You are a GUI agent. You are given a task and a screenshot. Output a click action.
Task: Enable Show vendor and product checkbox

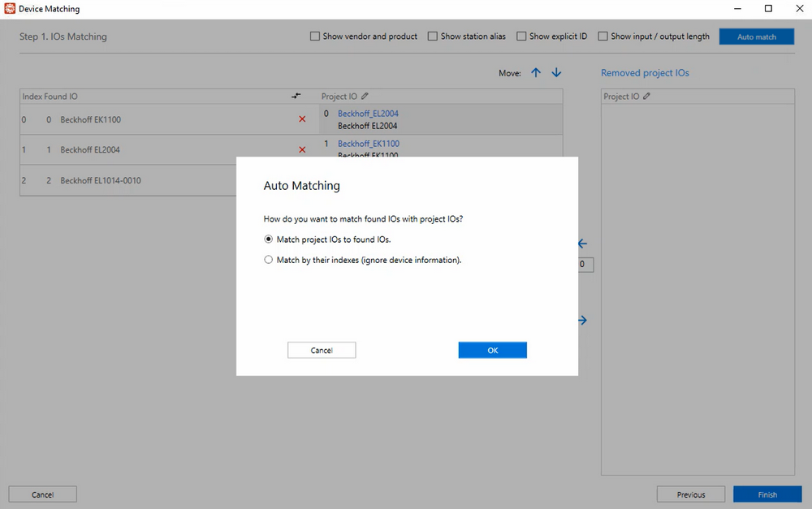click(315, 37)
